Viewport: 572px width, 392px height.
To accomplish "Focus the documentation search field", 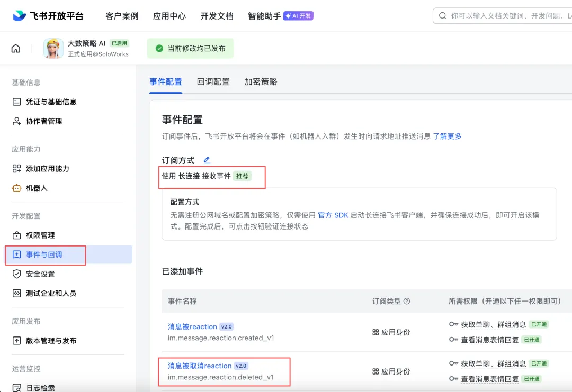I will (x=503, y=16).
